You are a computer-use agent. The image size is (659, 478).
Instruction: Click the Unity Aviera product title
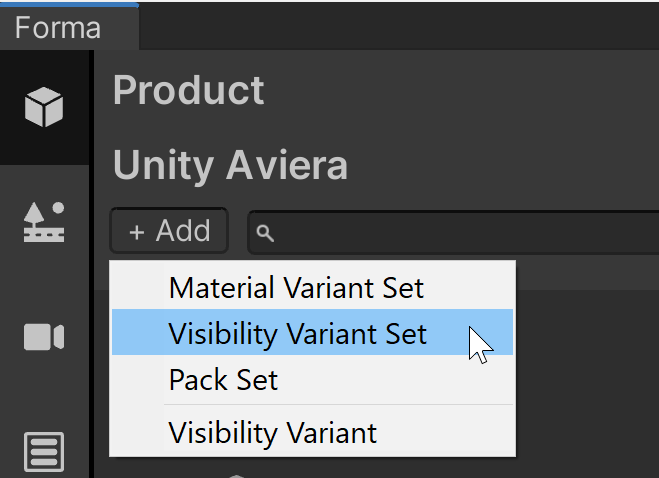(230, 165)
